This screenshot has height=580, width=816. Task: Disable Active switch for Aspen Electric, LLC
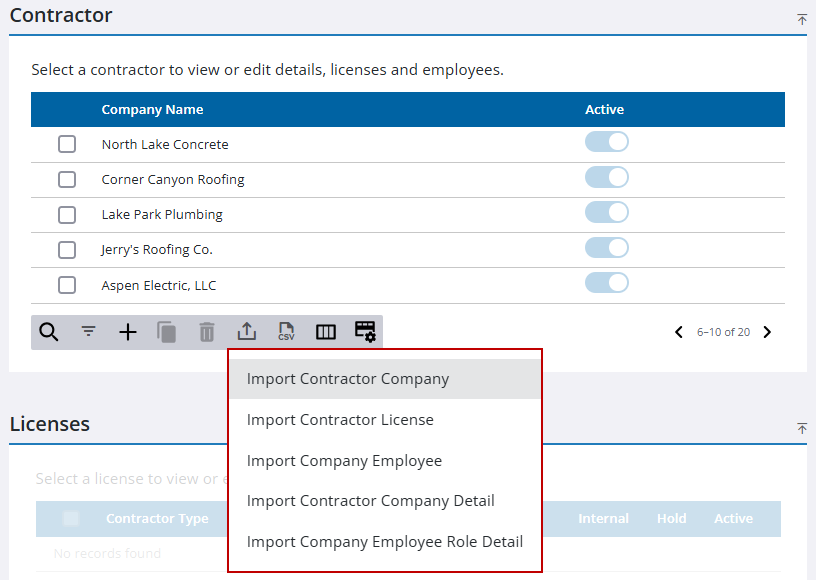pos(606,283)
